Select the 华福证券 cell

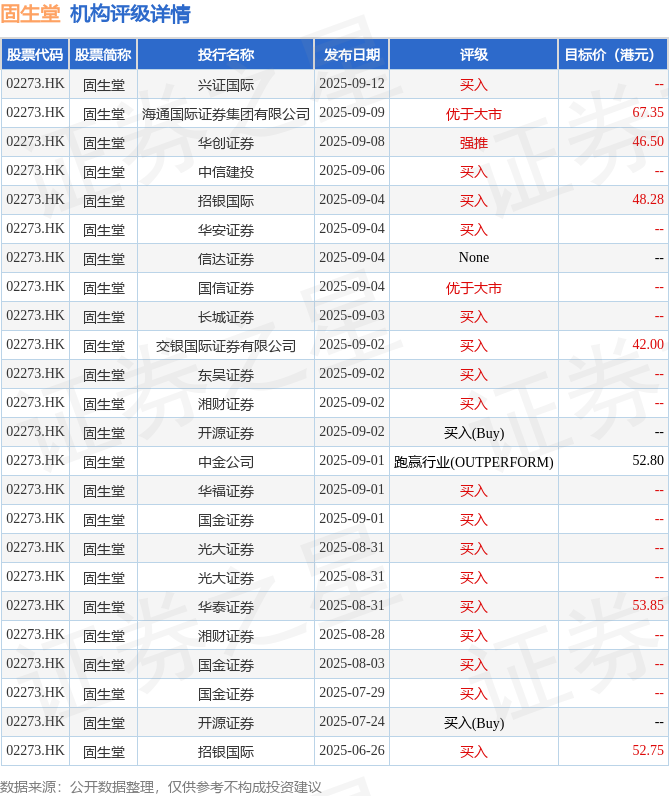(225, 490)
